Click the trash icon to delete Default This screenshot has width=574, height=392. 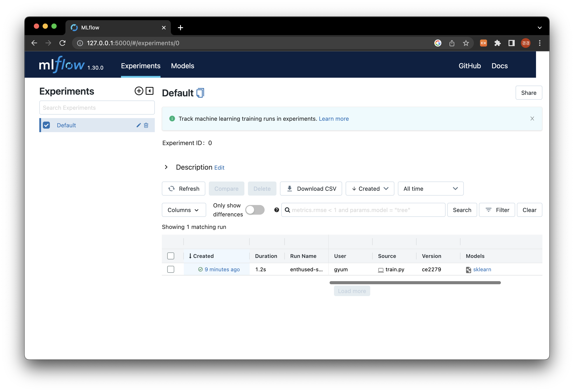click(146, 125)
